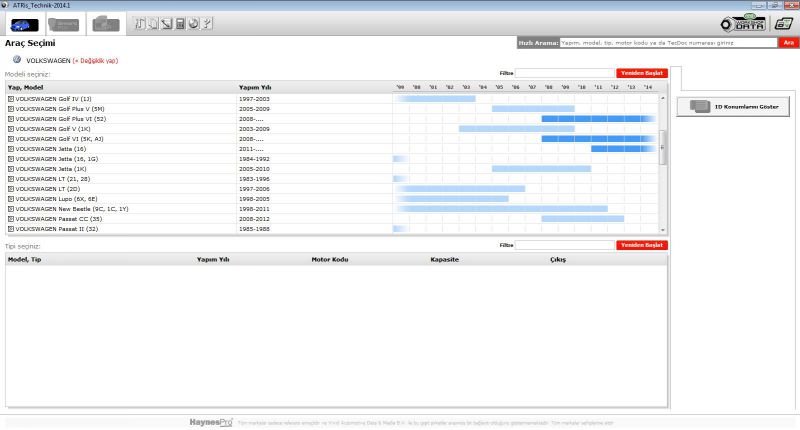Click the Golf VI dark blue timeline bar
Image resolution: width=800 pixels, height=430 pixels.
(598, 139)
